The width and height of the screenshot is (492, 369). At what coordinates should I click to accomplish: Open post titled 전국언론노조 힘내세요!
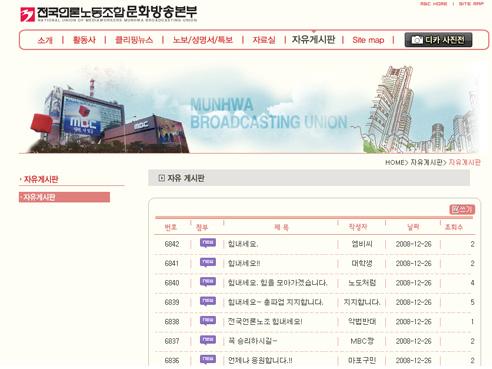(x=265, y=322)
